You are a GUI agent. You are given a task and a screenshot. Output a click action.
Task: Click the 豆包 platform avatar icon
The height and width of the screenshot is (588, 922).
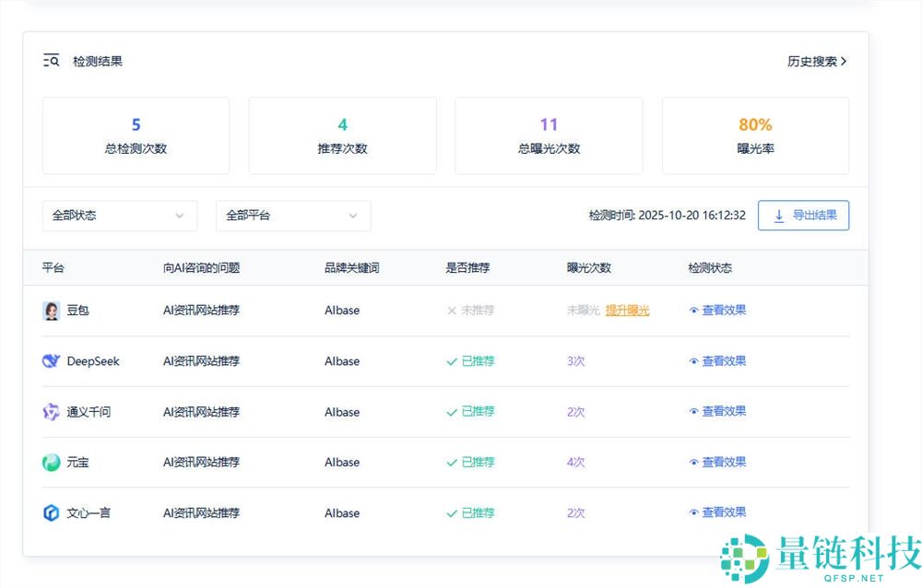(x=51, y=311)
